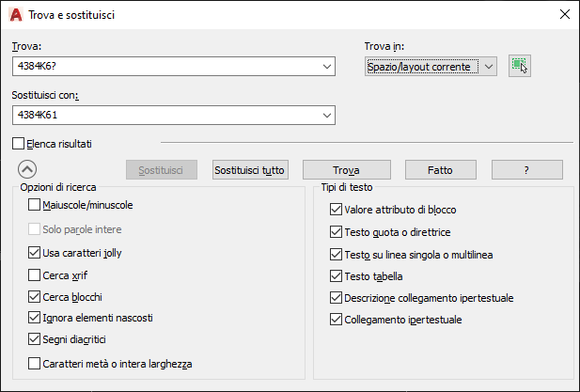This screenshot has width=580, height=392.
Task: Enable Maiuscole/minuscole matching
Action: (x=35, y=205)
